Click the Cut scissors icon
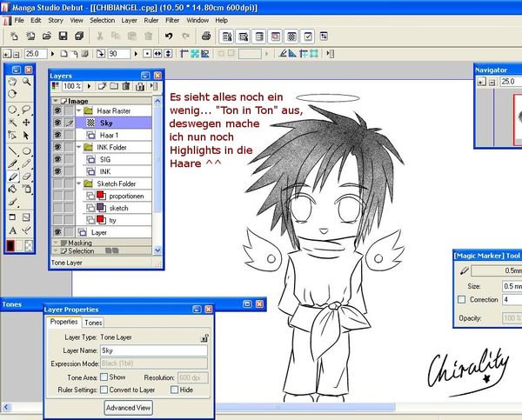 [x=99, y=36]
